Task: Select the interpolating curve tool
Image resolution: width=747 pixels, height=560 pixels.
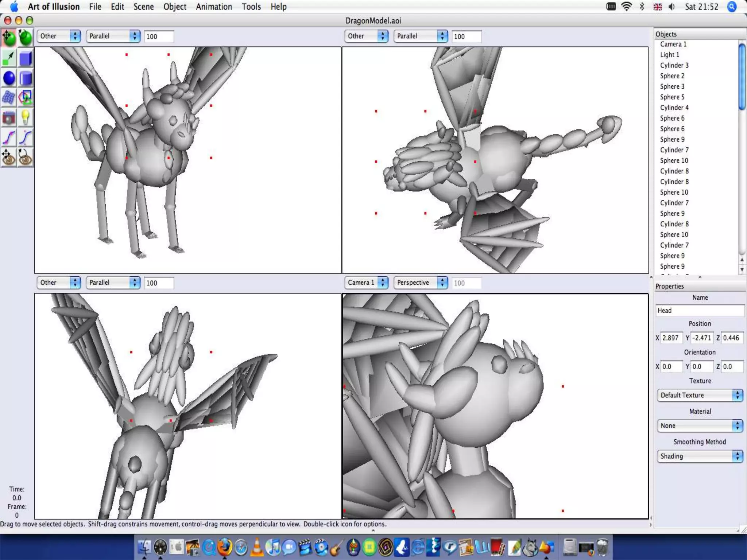Action: (x=9, y=138)
